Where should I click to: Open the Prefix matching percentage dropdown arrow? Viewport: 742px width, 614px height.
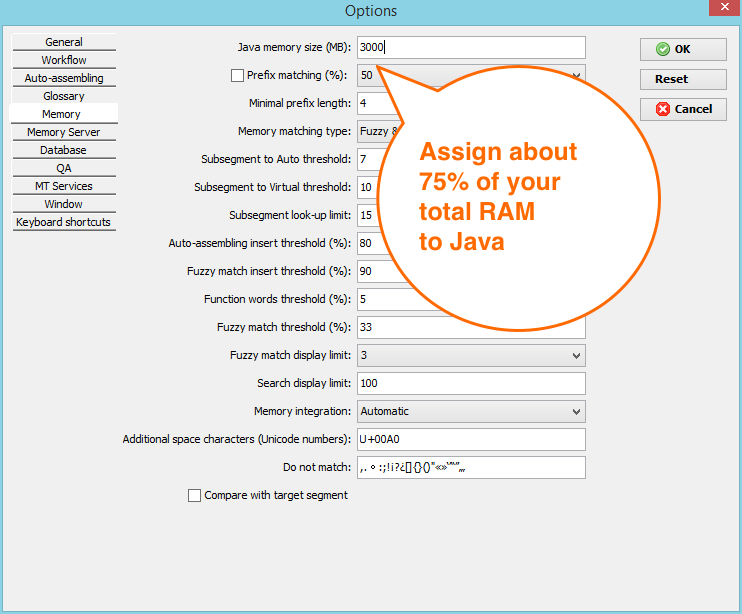tap(576, 75)
